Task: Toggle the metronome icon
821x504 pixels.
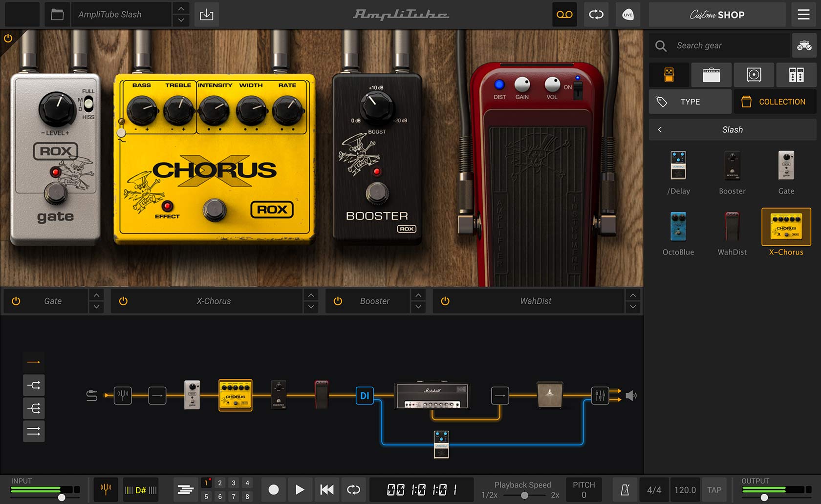Action: pyautogui.click(x=625, y=490)
